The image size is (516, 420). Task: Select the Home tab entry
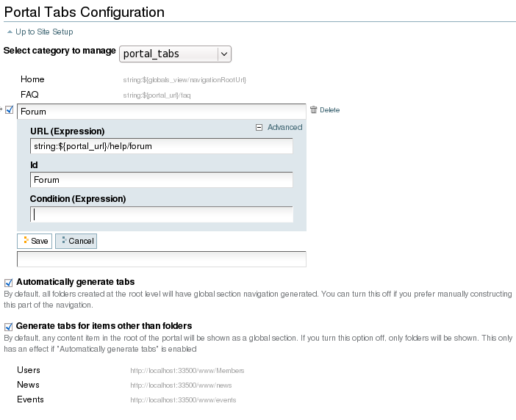(x=32, y=79)
